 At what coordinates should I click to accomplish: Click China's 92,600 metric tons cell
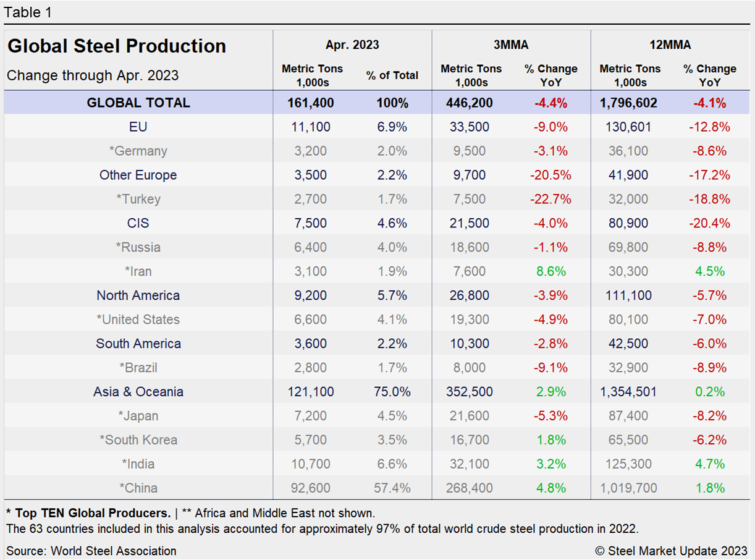[x=311, y=488]
